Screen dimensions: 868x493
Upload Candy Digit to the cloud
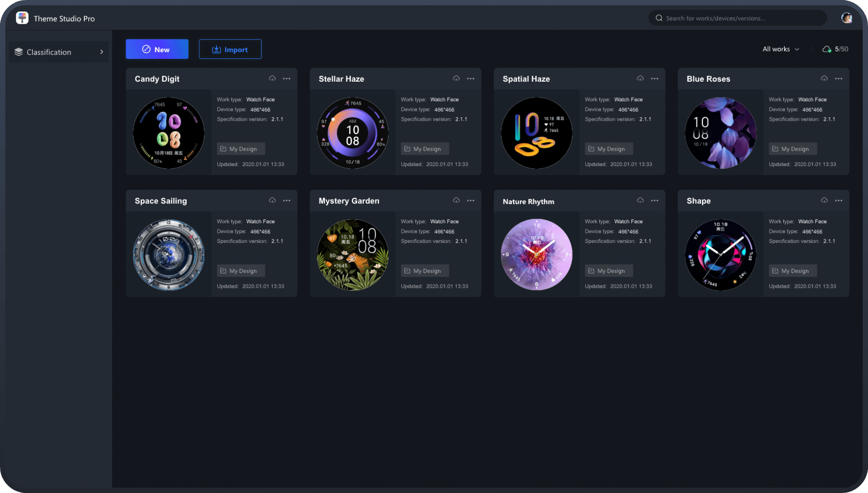272,78
